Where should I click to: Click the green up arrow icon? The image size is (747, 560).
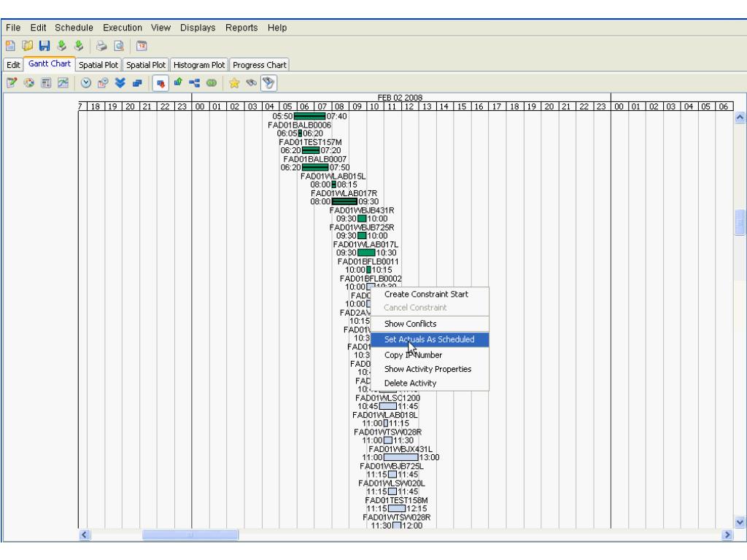(178, 83)
